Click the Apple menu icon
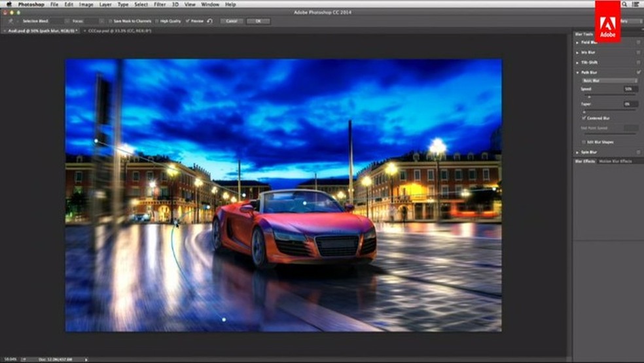 point(9,5)
